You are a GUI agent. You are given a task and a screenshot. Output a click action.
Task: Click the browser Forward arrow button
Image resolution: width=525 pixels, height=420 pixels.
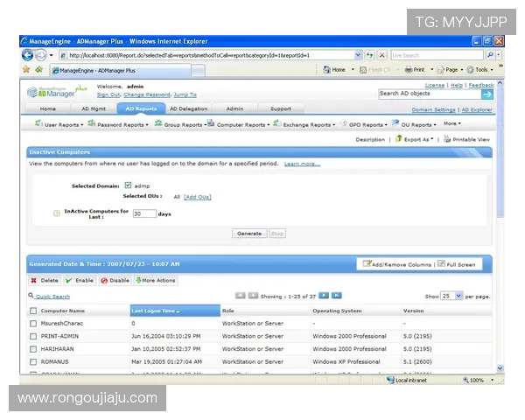click(x=40, y=55)
